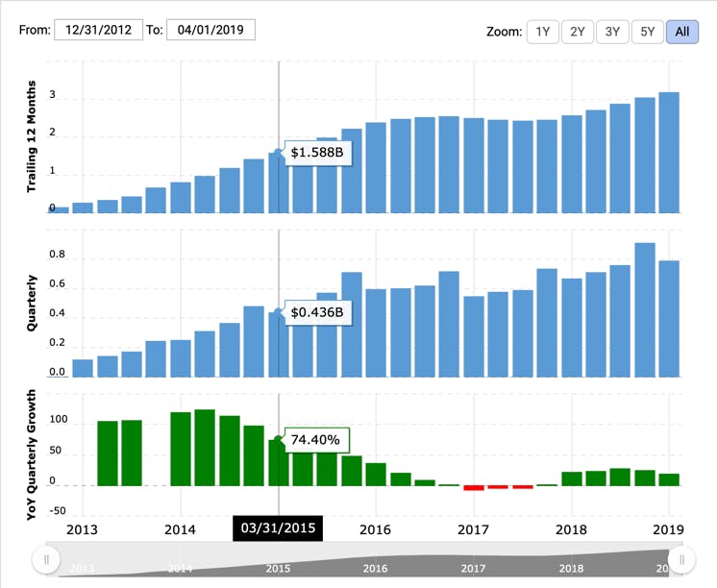This screenshot has width=717, height=588.
Task: Click the 2018 x-axis year label
Action: click(x=571, y=529)
